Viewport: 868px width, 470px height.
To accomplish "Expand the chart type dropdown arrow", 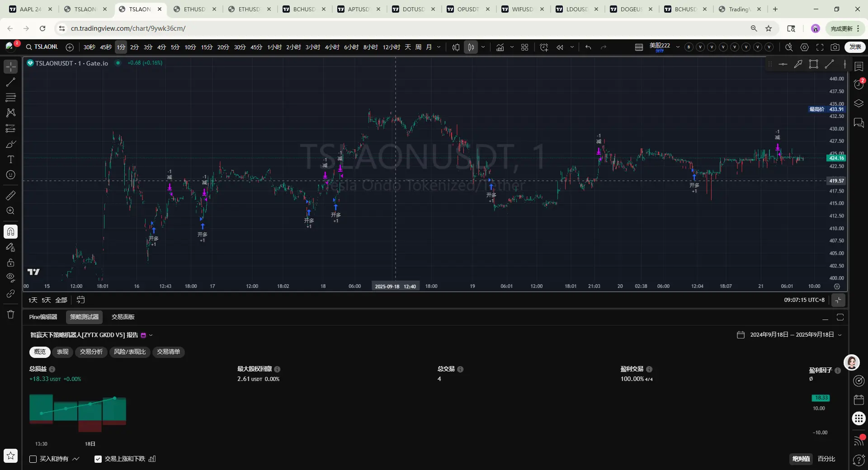I will pos(483,47).
